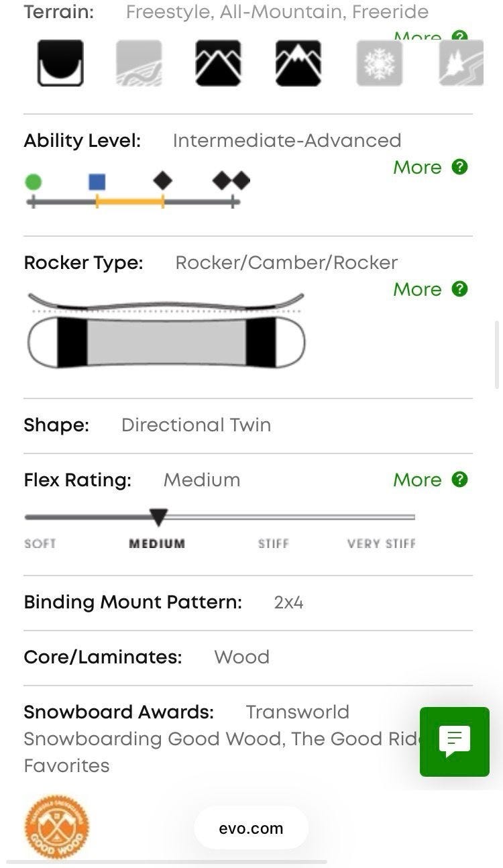Screen dimensions: 503x868
Task: Click the double black diamond expert marker
Action: (231, 180)
